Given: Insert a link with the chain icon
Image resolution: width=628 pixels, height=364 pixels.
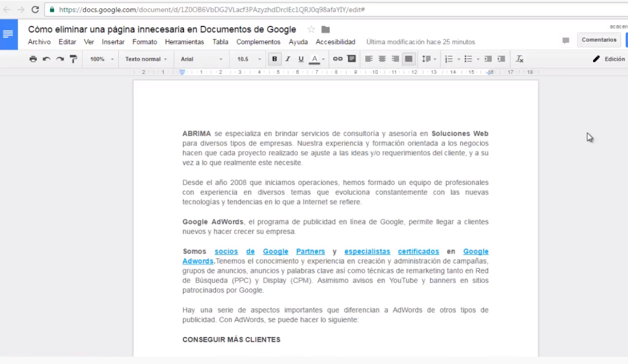Looking at the screenshot, I should [338, 59].
